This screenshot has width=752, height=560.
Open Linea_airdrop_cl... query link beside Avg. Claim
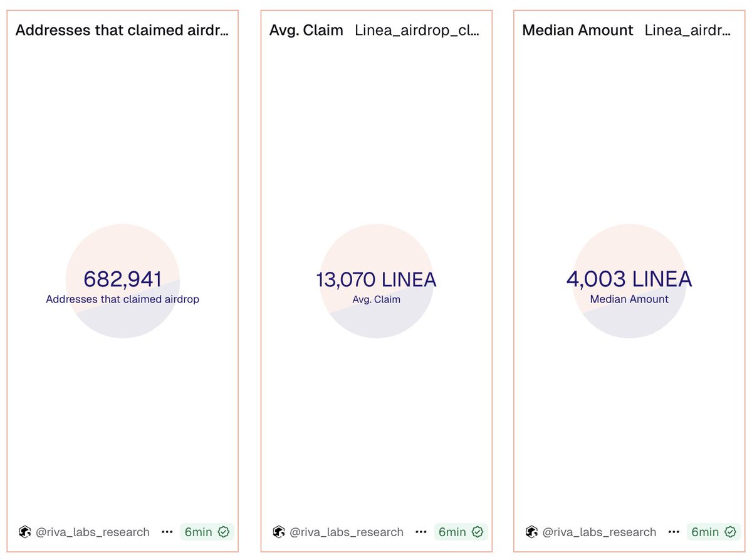[417, 30]
